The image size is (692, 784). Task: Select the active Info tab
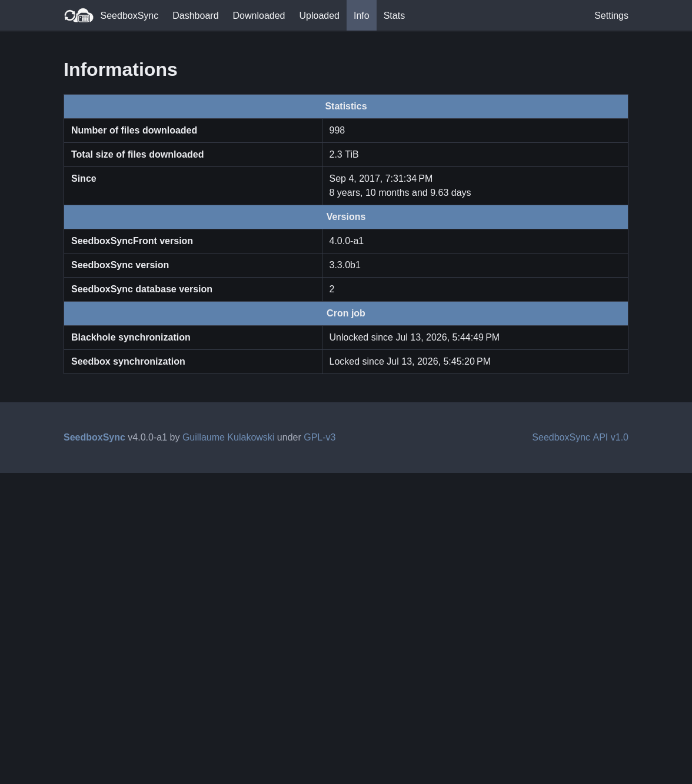pyautogui.click(x=361, y=16)
